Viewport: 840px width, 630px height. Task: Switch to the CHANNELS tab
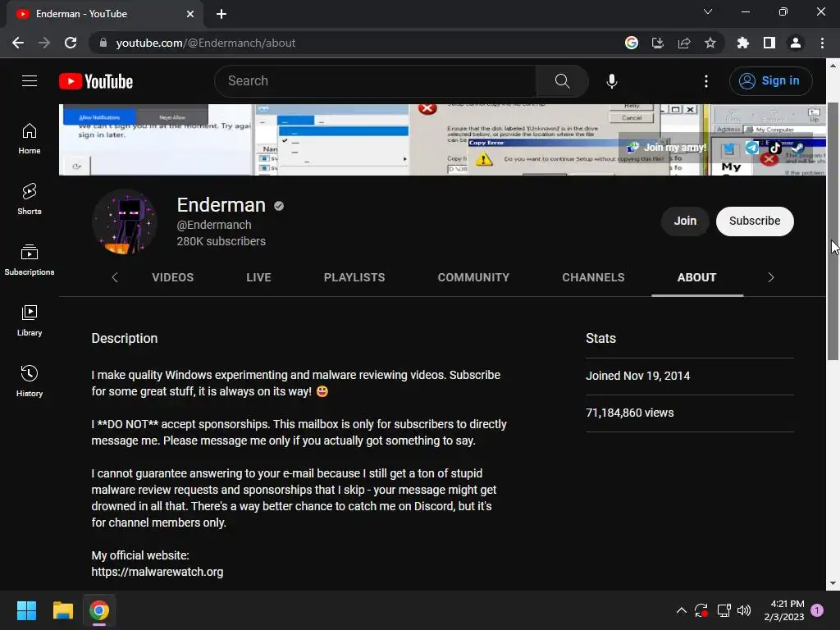(593, 277)
